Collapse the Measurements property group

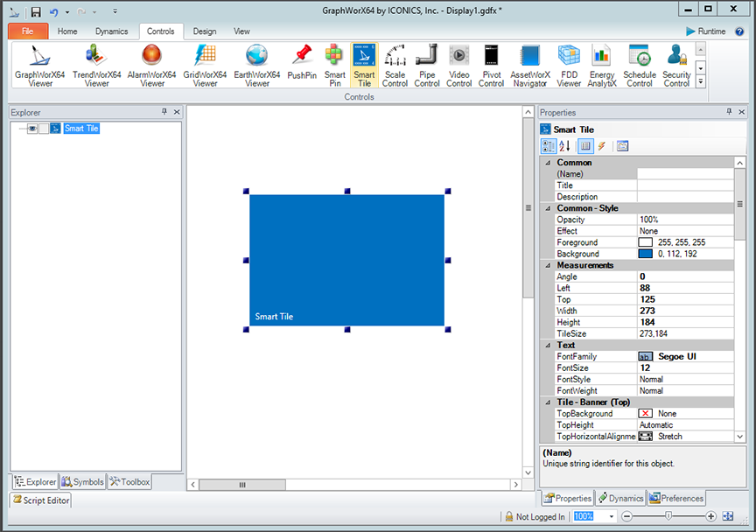point(548,265)
